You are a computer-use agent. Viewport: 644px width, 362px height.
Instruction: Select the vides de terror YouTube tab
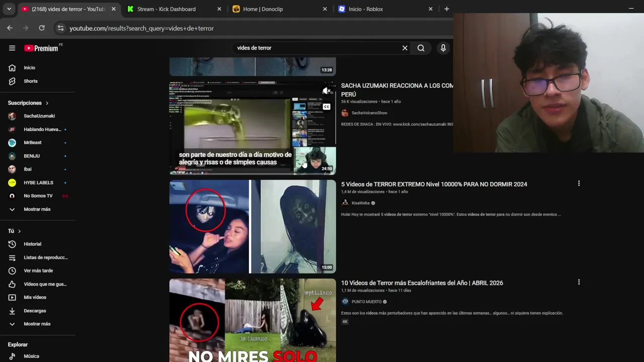click(68, 9)
